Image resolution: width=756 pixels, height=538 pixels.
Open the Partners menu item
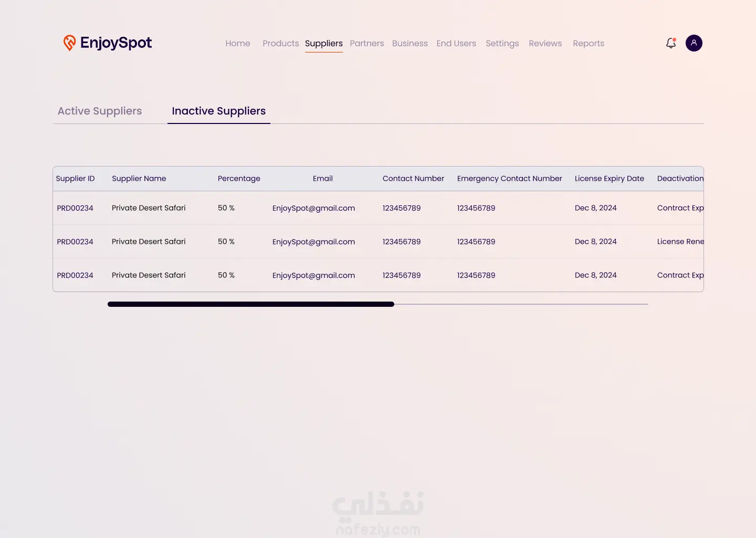(367, 44)
